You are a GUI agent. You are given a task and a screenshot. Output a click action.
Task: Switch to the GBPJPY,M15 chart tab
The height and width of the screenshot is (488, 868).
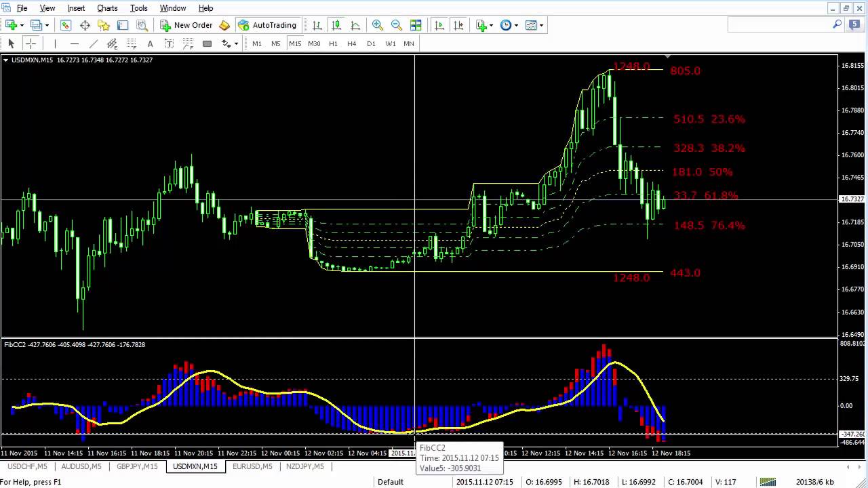click(137, 466)
